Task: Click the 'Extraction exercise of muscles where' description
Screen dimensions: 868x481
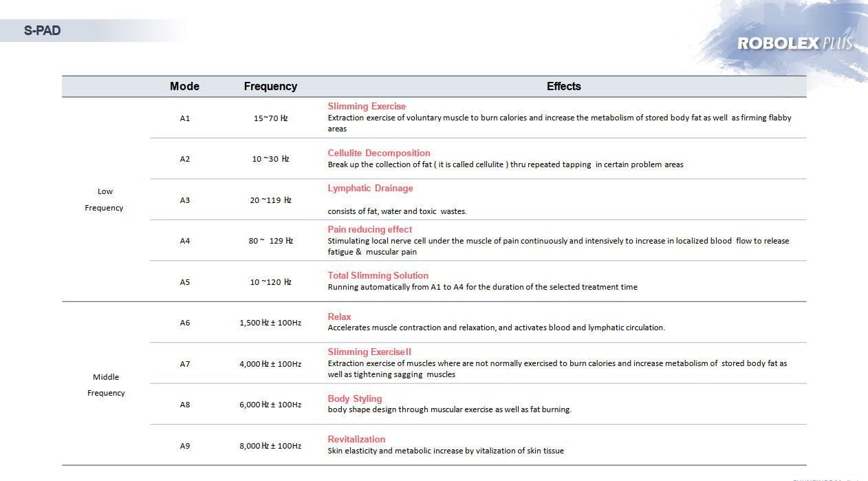Action: pos(557,369)
